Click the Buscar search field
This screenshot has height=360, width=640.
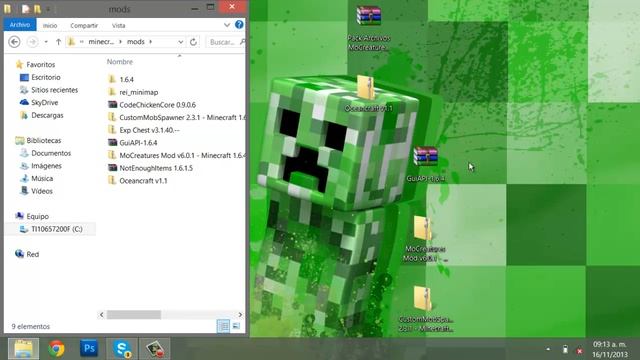pos(224,42)
